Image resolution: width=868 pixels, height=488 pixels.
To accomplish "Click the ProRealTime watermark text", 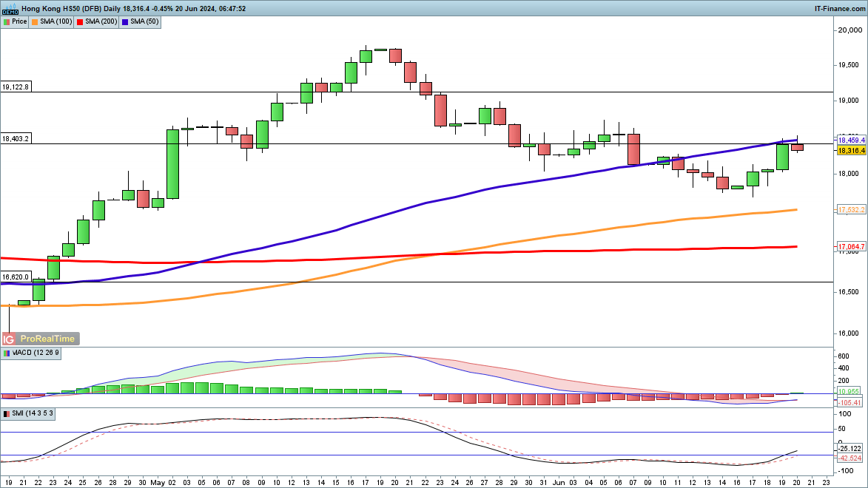I will (47, 339).
